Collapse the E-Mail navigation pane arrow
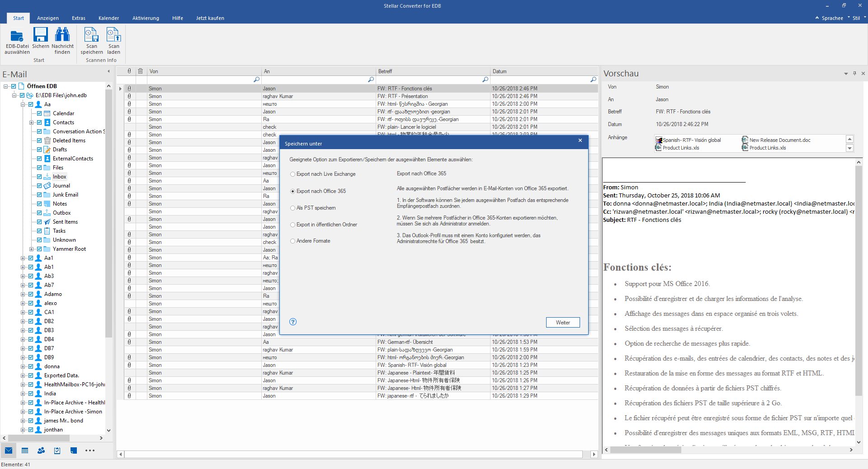This screenshot has width=868, height=469. pyautogui.click(x=108, y=71)
